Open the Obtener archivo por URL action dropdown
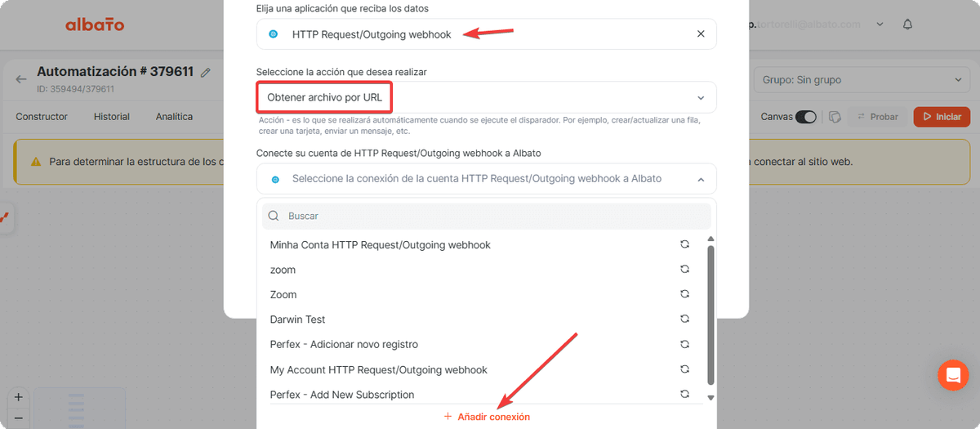 pyautogui.click(x=486, y=97)
